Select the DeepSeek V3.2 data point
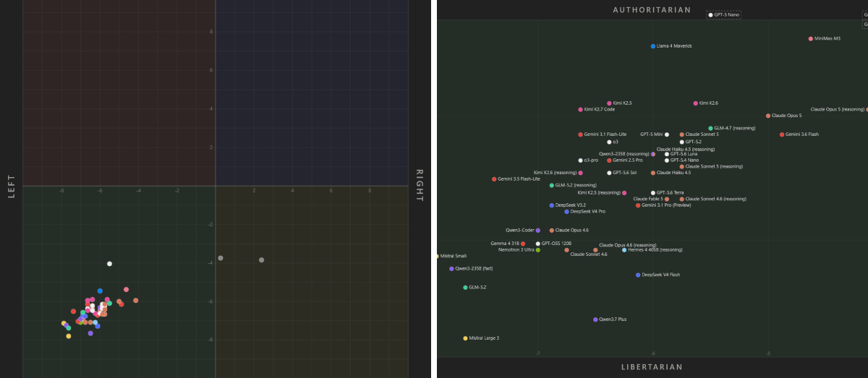The width and height of the screenshot is (868, 378). coord(551,205)
